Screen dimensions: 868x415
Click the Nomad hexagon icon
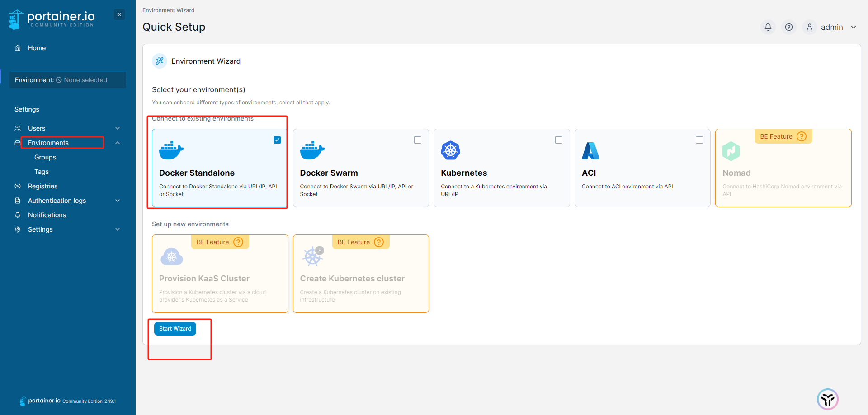tap(731, 151)
